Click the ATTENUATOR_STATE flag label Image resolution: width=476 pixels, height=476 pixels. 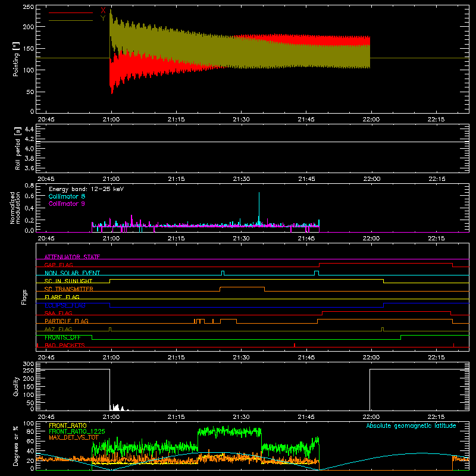(x=72, y=257)
